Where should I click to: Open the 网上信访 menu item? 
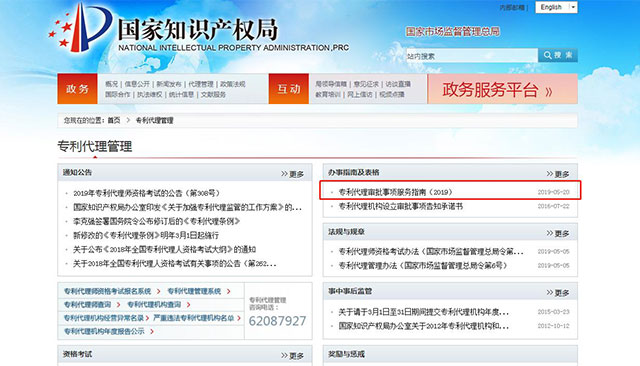pyautogui.click(x=360, y=94)
